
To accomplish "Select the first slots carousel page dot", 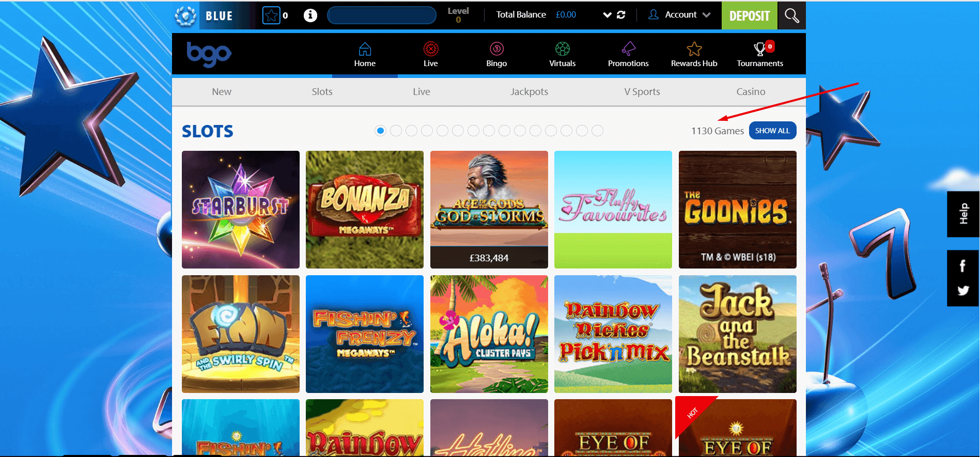I will [381, 131].
